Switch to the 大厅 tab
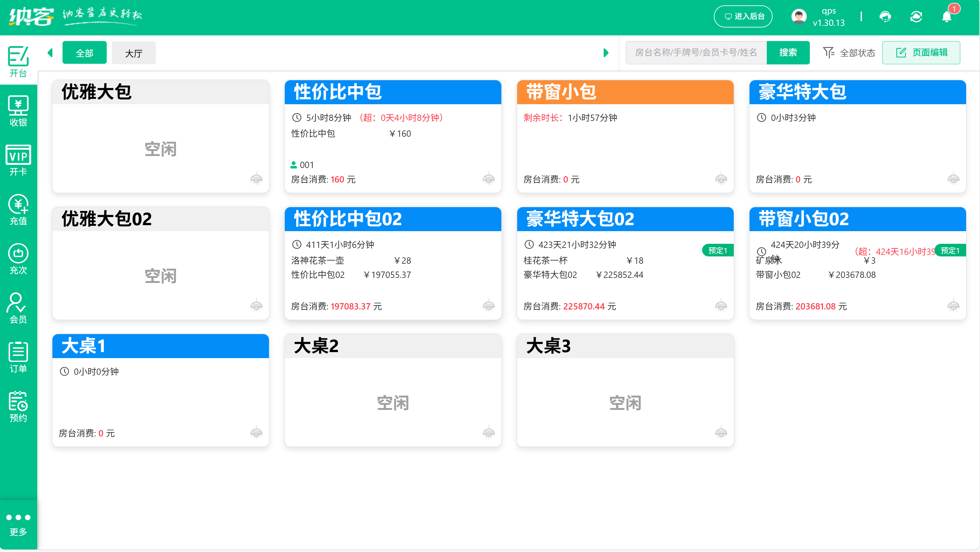Image resolution: width=980 pixels, height=552 pixels. [x=134, y=52]
